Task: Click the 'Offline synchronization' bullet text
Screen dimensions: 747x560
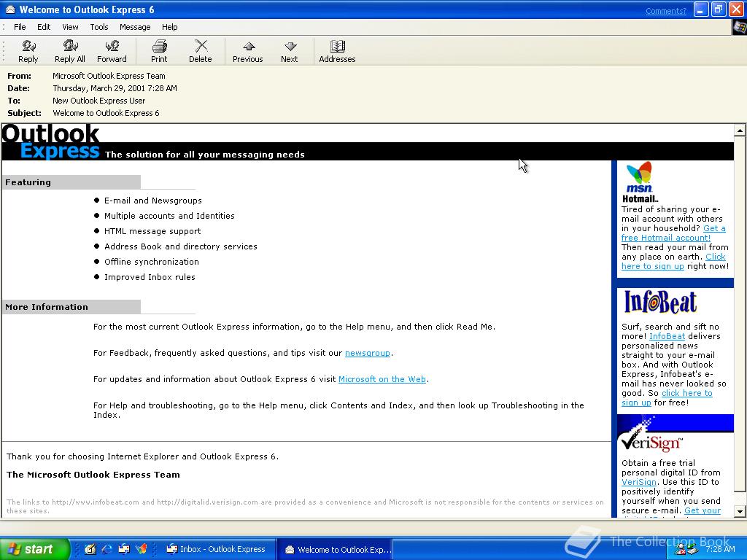Action: tap(152, 262)
